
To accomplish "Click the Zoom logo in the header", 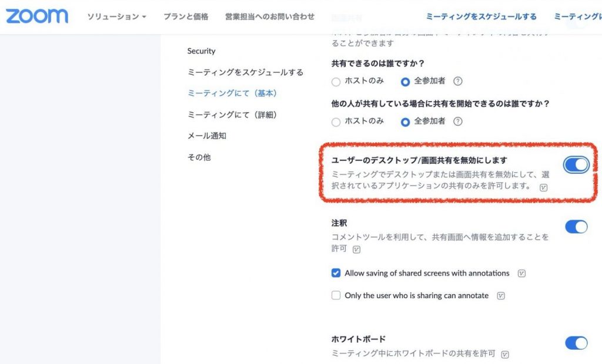I will [37, 16].
